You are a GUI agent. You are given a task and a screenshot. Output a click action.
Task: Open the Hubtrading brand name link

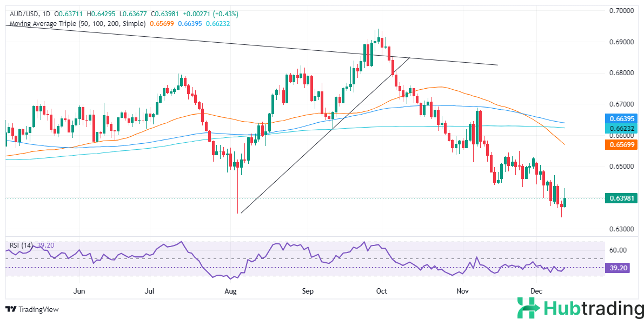click(x=593, y=308)
